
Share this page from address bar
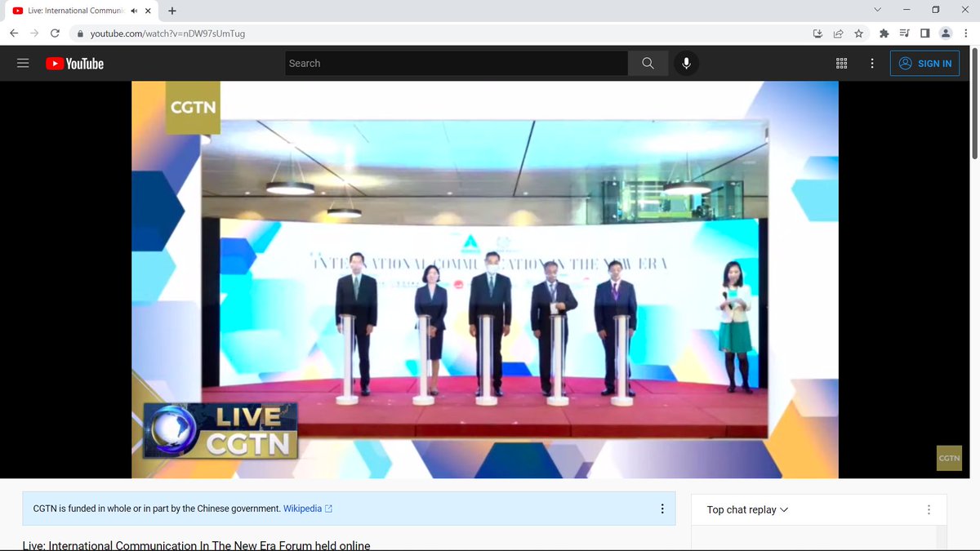(838, 33)
